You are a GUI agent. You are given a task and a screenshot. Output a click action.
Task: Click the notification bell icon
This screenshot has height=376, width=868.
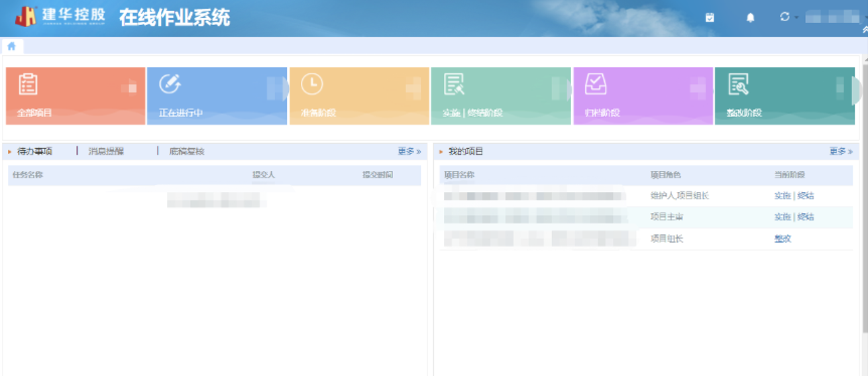pyautogui.click(x=750, y=18)
